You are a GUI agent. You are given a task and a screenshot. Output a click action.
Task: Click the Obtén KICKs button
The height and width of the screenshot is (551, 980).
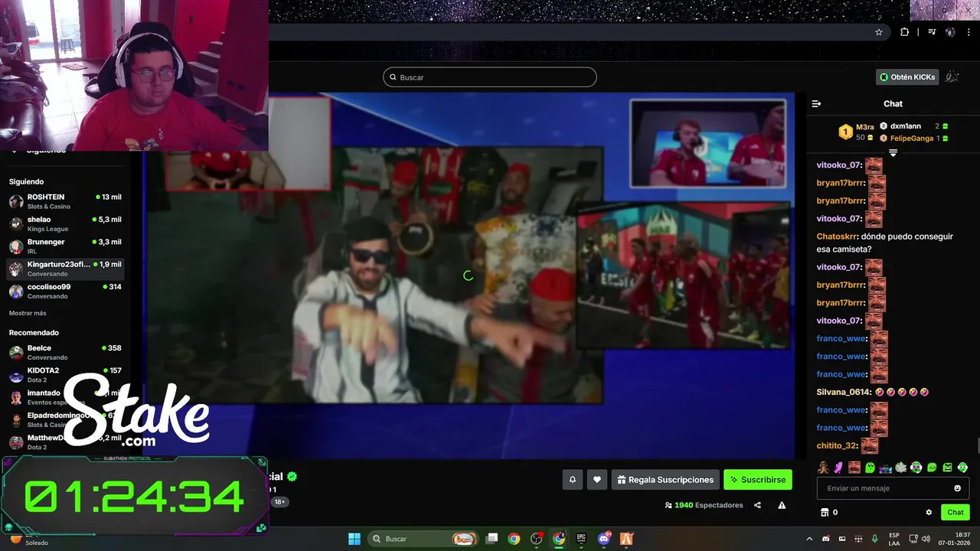[907, 77]
